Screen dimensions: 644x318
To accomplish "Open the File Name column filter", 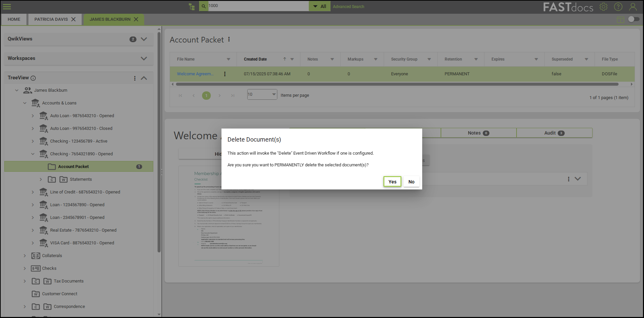I will (228, 59).
